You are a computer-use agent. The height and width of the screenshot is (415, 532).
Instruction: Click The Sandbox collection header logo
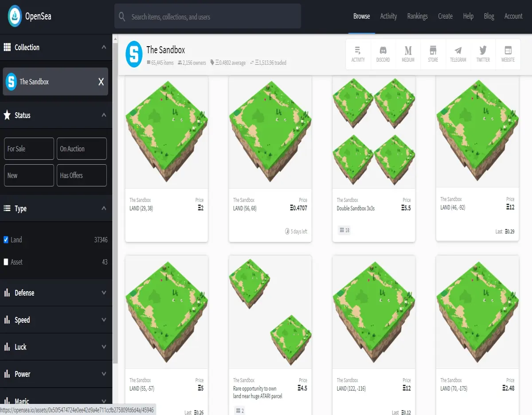point(134,54)
